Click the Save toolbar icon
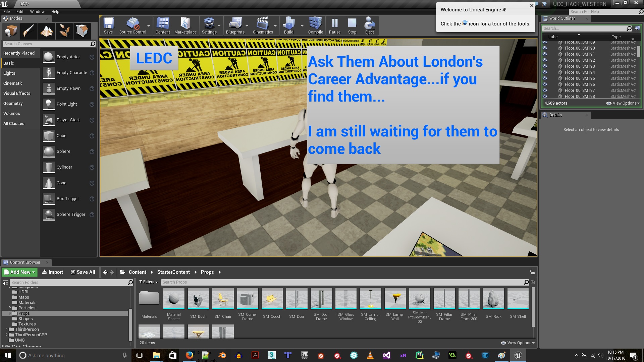 pos(108,25)
